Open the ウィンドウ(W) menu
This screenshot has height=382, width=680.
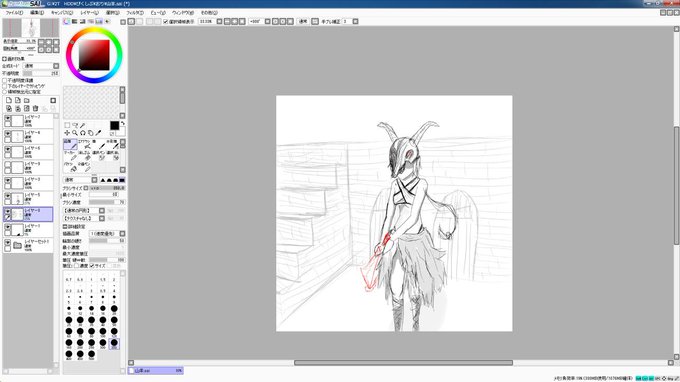click(x=183, y=13)
